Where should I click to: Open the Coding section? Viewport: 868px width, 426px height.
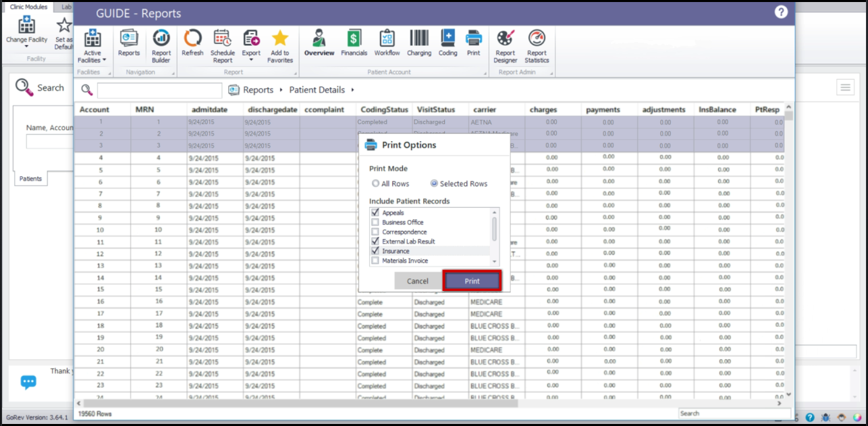point(447,43)
